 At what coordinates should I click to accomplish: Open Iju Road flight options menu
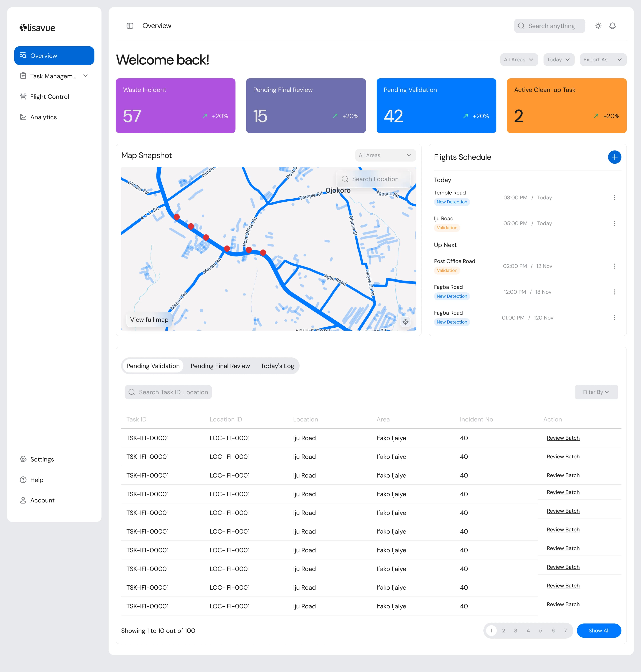point(614,223)
